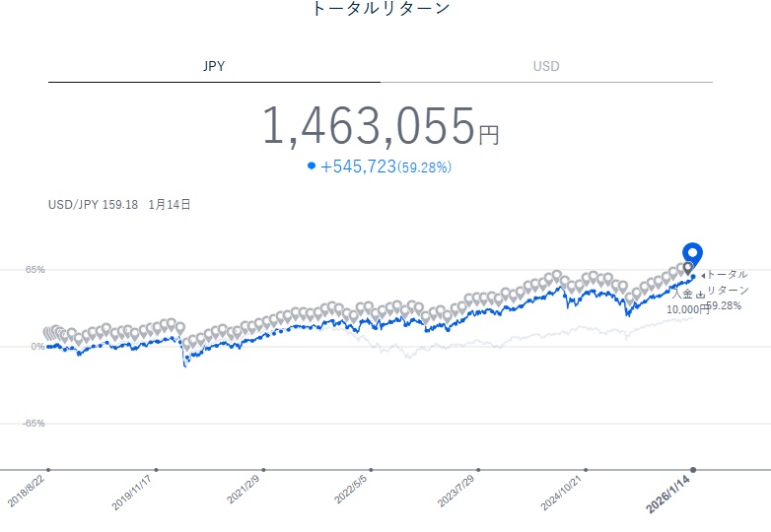Select the dark gray pin beside the blue pin
The height and width of the screenshot is (532, 771).
(x=687, y=267)
